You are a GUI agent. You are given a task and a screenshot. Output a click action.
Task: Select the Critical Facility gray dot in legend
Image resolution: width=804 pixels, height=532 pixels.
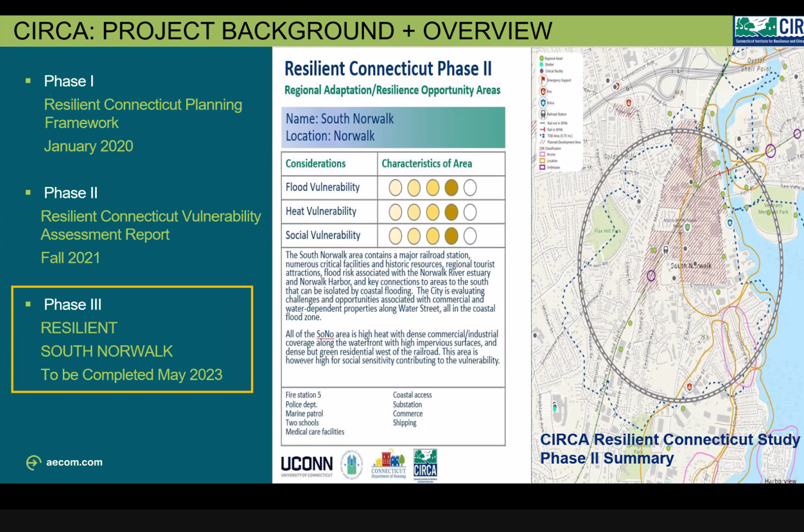point(542,71)
